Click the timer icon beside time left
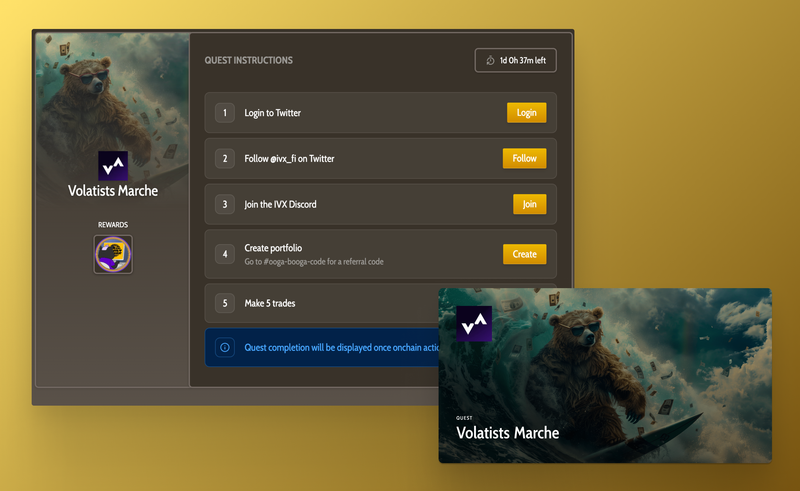800x491 pixels. [490, 60]
